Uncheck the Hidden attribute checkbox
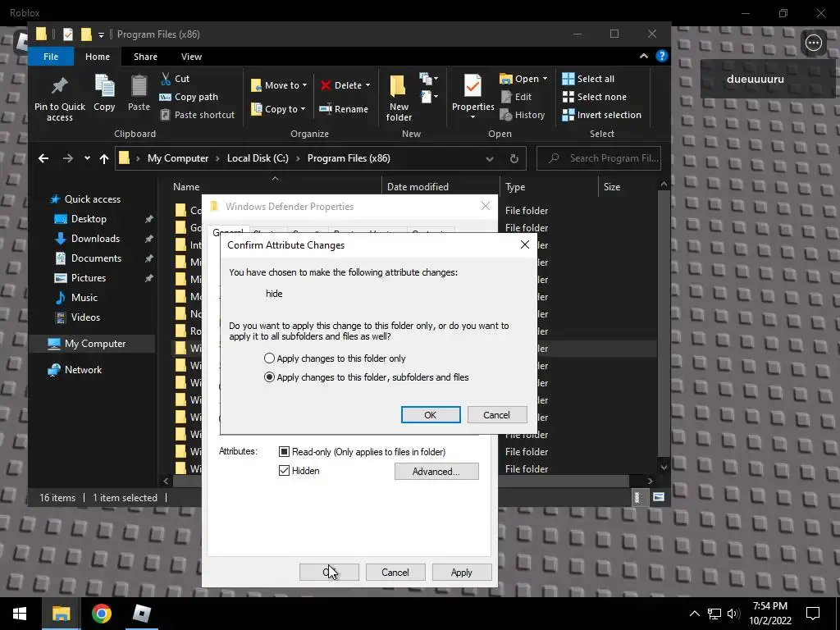This screenshot has height=630, width=840. (284, 471)
